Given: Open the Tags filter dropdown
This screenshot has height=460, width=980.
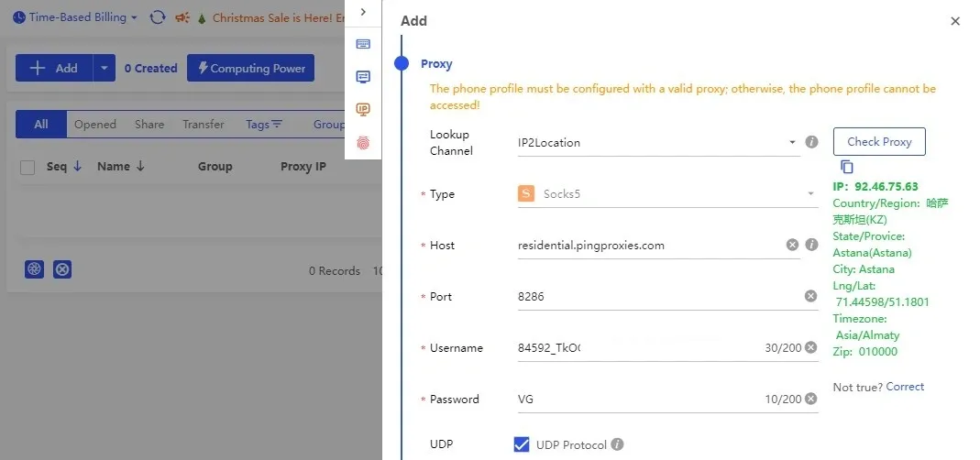Looking at the screenshot, I should click(264, 125).
